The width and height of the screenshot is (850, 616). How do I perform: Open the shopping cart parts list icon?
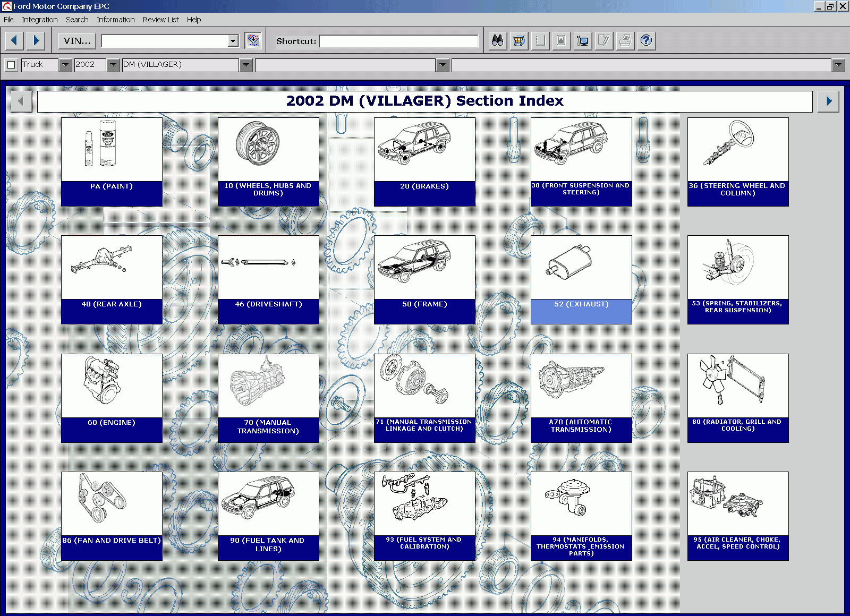519,41
